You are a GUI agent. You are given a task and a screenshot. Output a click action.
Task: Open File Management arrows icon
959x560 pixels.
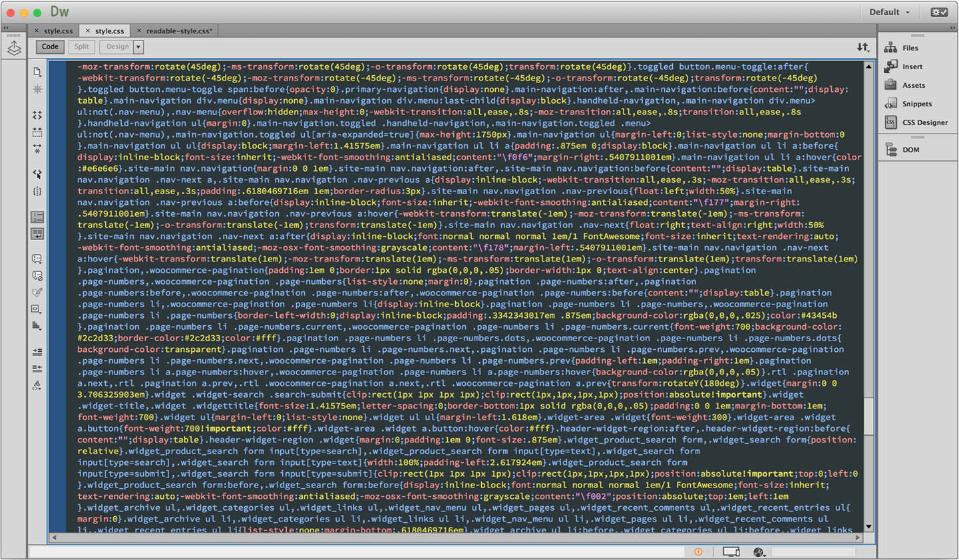863,47
